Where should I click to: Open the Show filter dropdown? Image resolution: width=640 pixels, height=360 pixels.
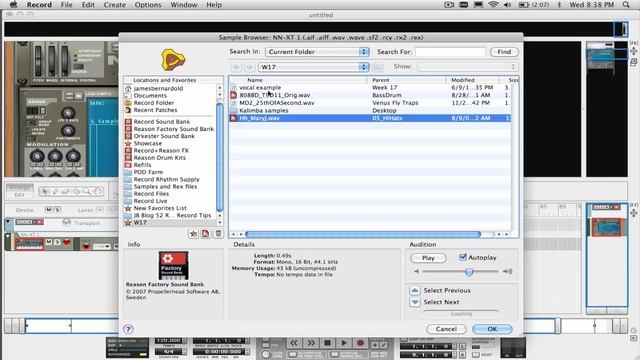[468, 67]
